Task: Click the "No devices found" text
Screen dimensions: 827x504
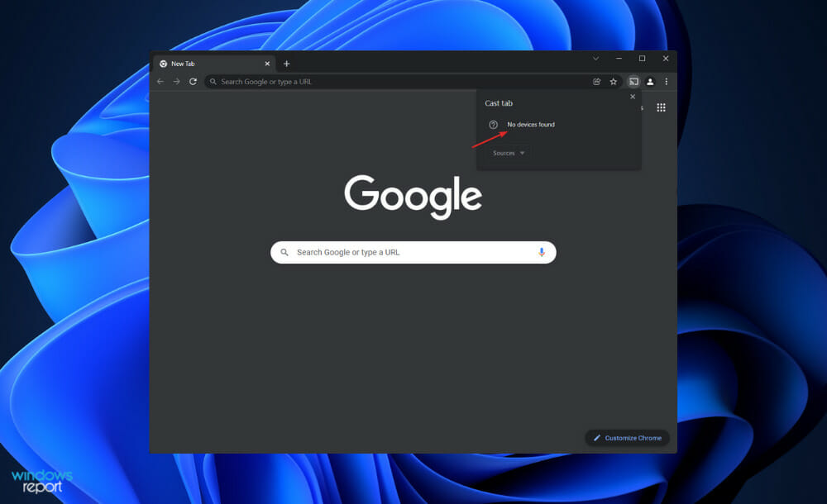Action: [531, 125]
